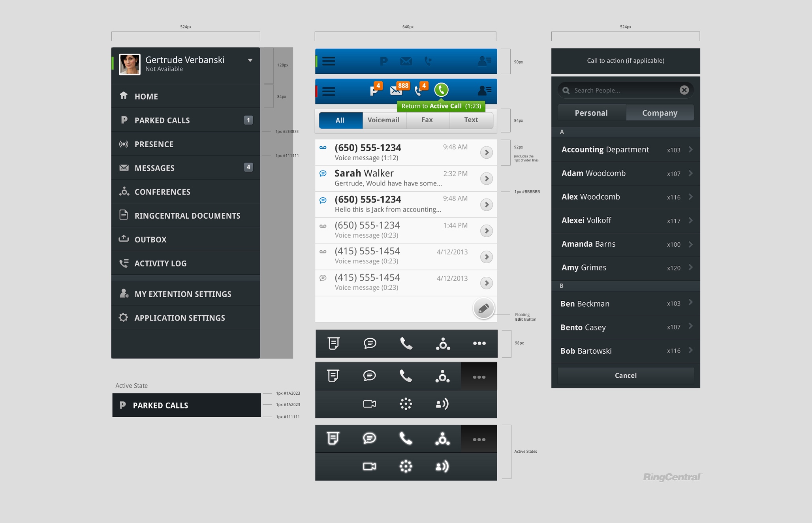Open the voicemail envelope icon with 888 badge
The image size is (812, 523).
point(397,90)
